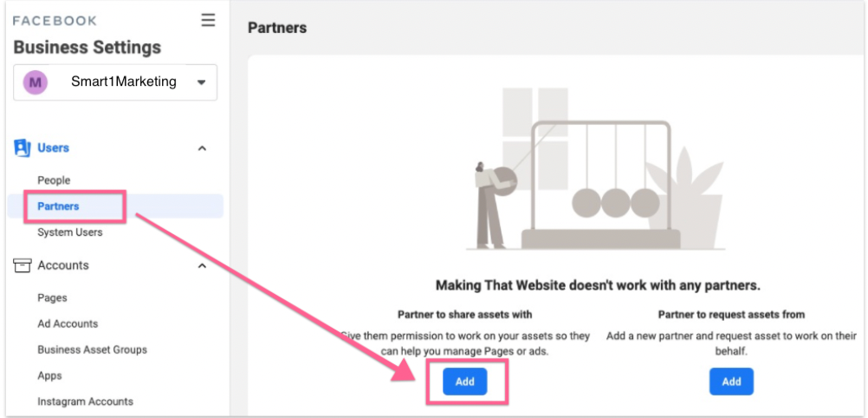Viewport: 868px width, 418px height.
Task: Open Ad Accounts in sidebar
Action: pos(68,323)
